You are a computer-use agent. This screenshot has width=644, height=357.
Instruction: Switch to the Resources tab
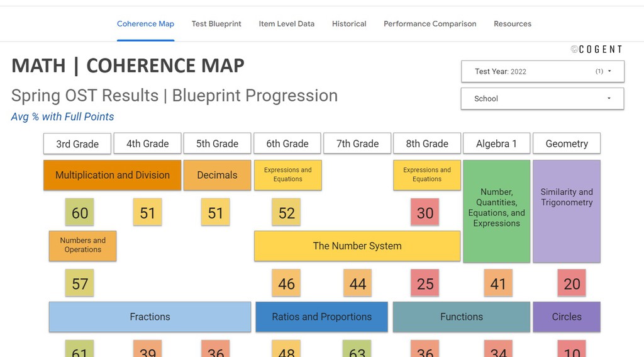(x=513, y=24)
